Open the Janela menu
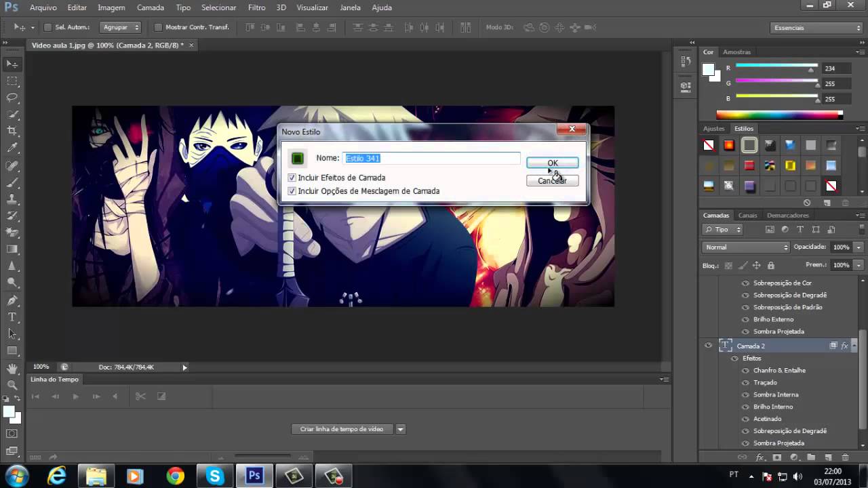This screenshot has height=488, width=868. (x=350, y=7)
